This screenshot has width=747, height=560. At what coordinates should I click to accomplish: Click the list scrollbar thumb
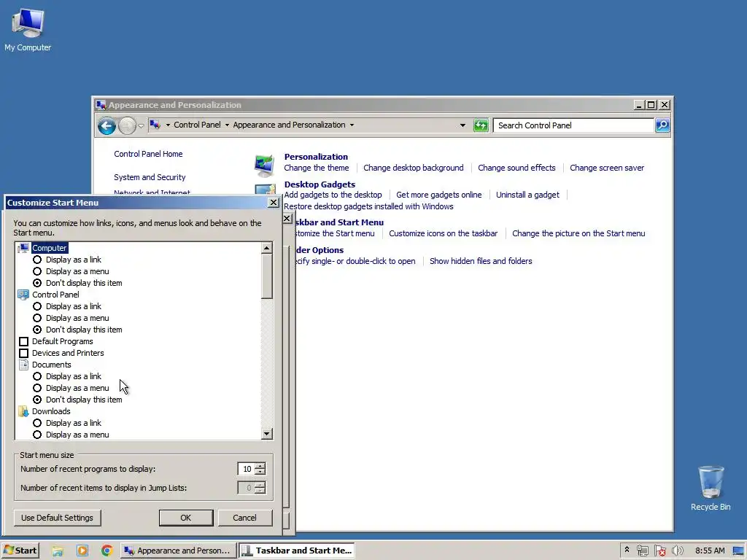click(x=267, y=276)
